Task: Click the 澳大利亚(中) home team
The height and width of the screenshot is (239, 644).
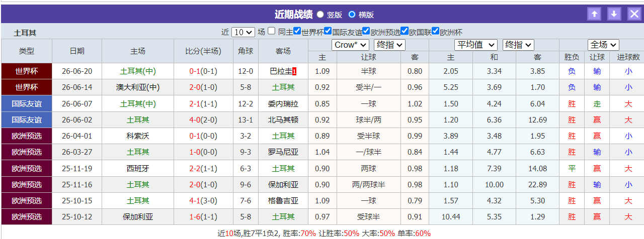Action: point(138,87)
